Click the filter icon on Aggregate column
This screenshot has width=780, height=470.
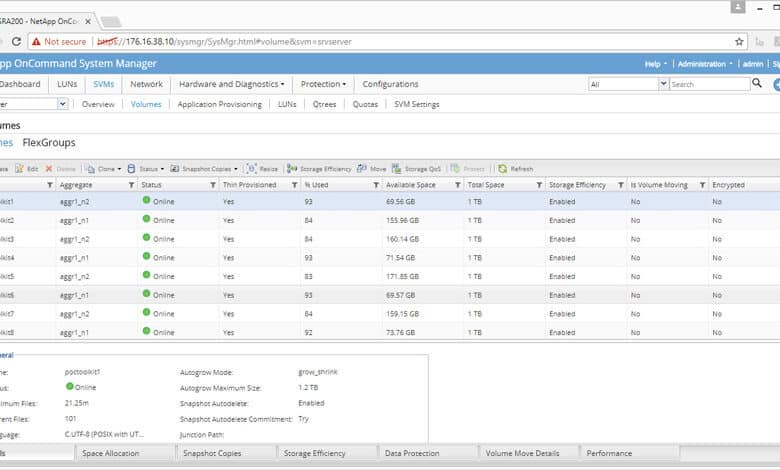click(x=131, y=185)
